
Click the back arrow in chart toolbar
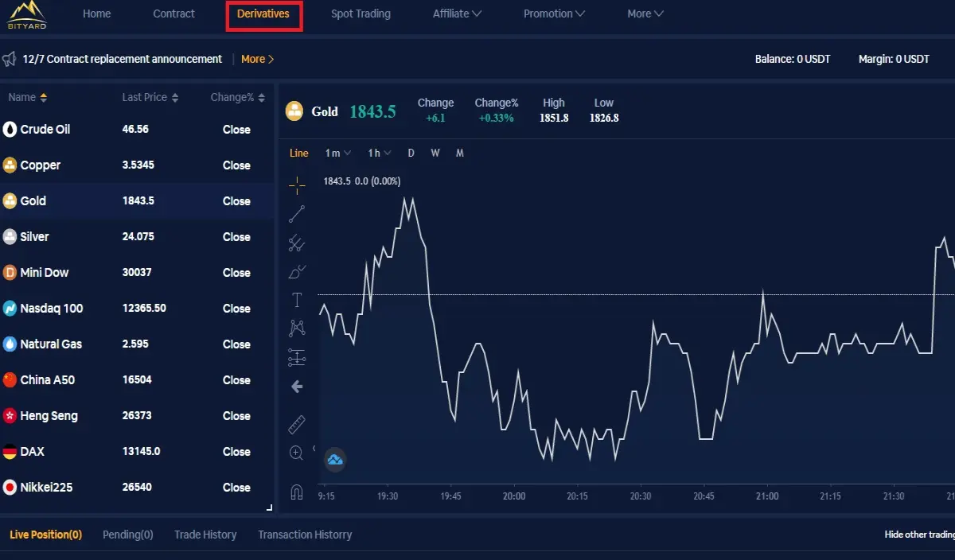(297, 387)
